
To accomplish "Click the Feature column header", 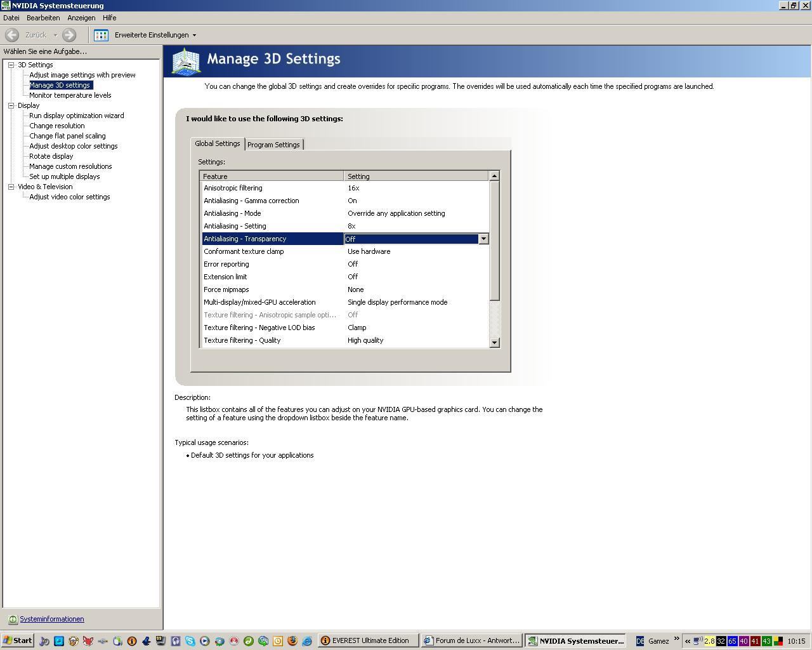I will tap(272, 176).
